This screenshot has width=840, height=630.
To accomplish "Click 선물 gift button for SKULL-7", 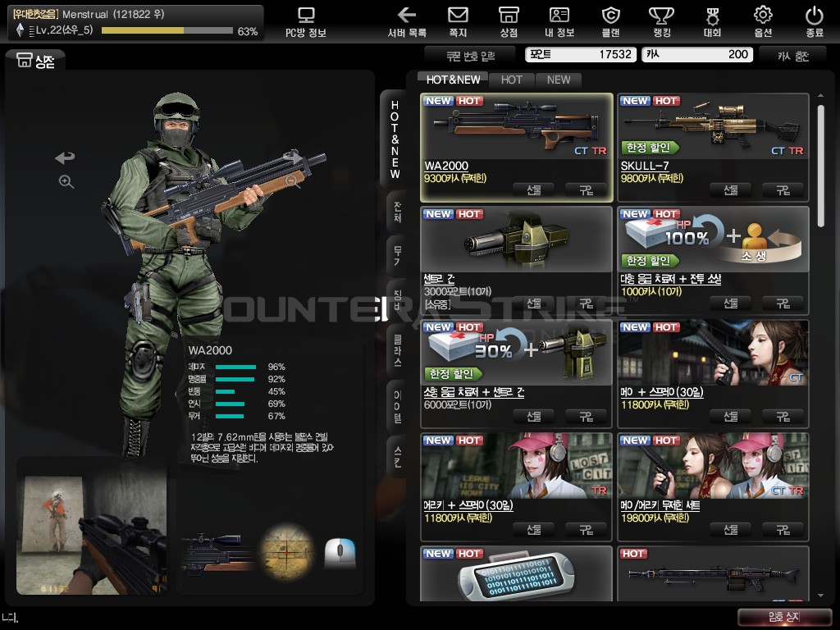I will pos(730,189).
